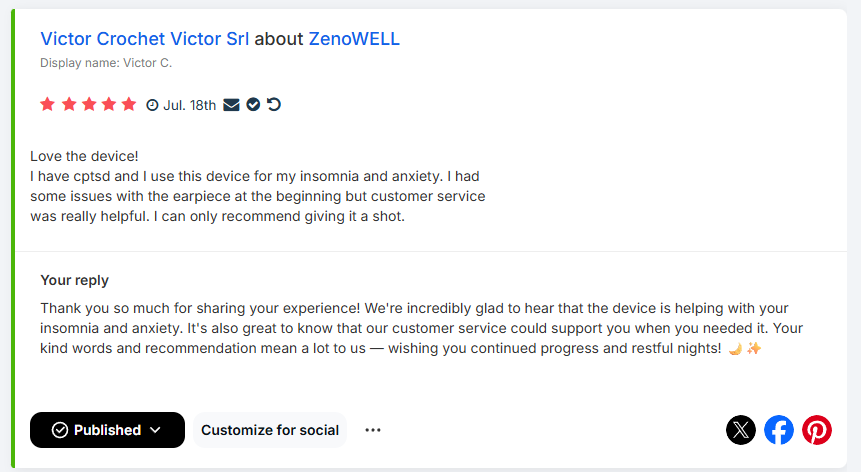Viewport: 861px width, 472px height.
Task: Select the middle rating star
Action: pyautogui.click(x=88, y=104)
